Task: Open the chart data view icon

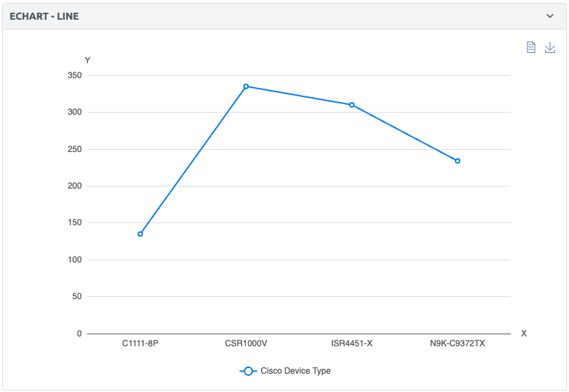Action: pyautogui.click(x=532, y=48)
